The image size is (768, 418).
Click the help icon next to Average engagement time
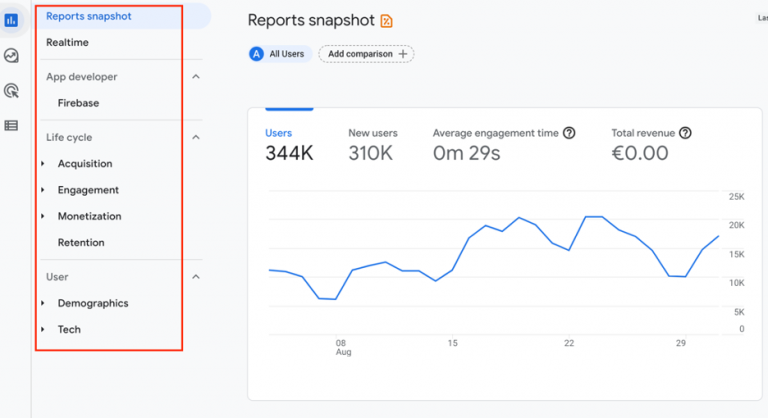pyautogui.click(x=569, y=133)
